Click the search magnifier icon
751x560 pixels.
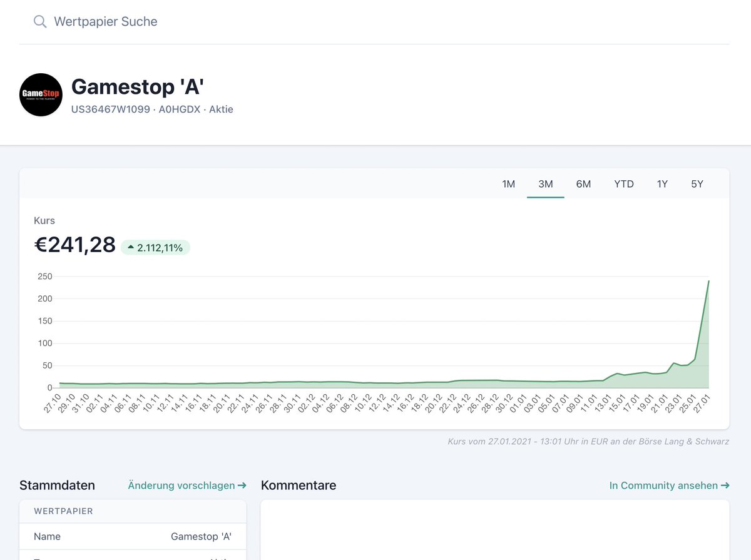point(40,22)
